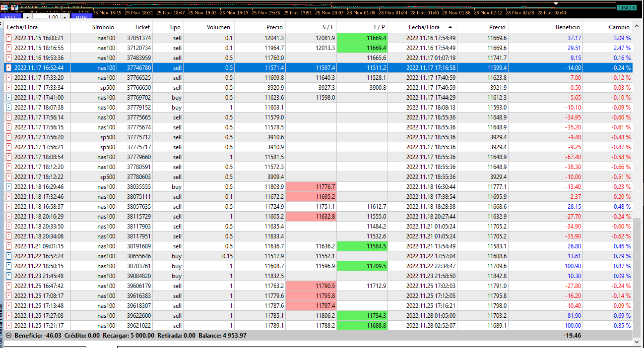
Task: Click the sell icon of ticket 39606179
Action: pos(8,286)
